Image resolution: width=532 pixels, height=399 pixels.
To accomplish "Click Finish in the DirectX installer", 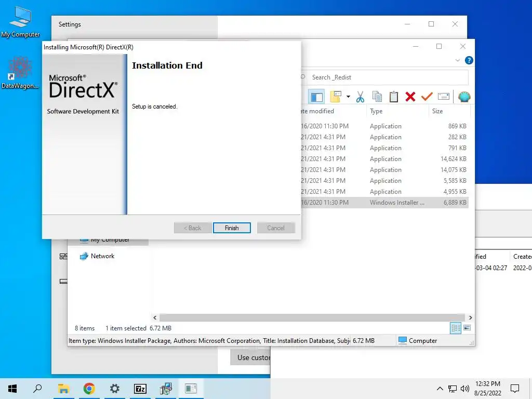I will (232, 228).
